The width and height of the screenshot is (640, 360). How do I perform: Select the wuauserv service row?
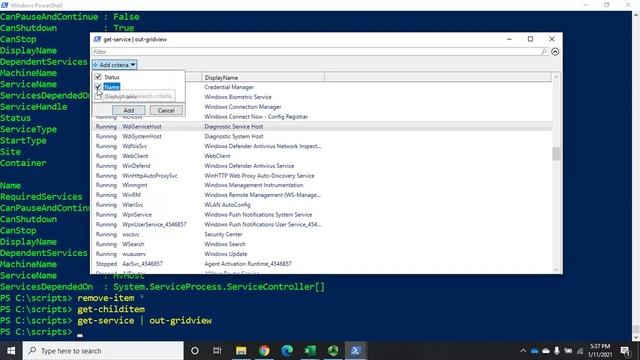[322, 254]
